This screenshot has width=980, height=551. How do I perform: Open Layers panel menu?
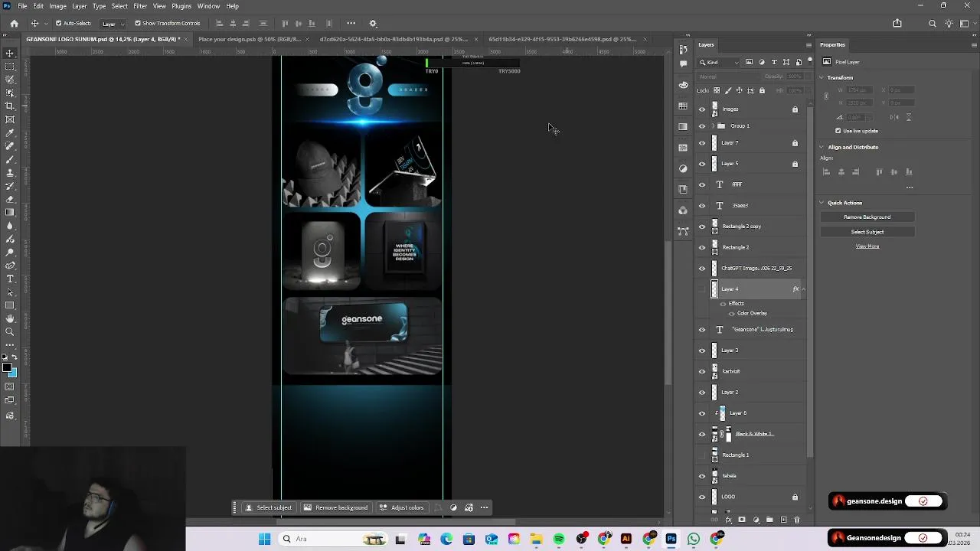(808, 45)
